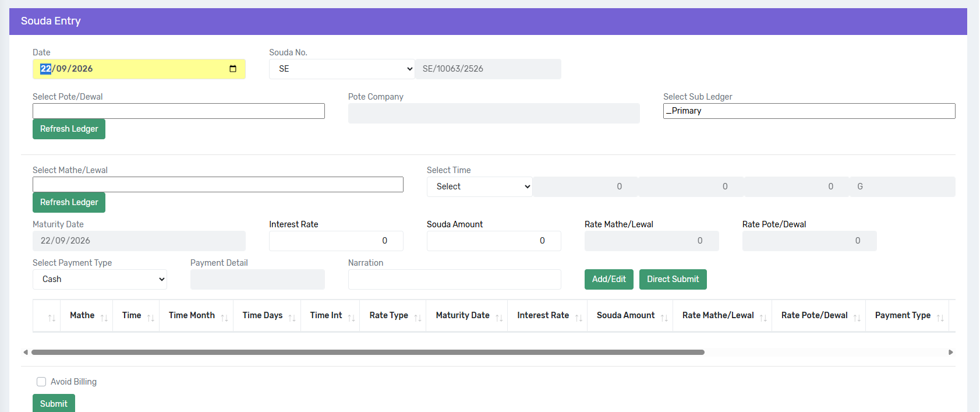Click the SE/10063/2526 souda number field
Viewport: 980px width, 412px height.
coord(488,69)
